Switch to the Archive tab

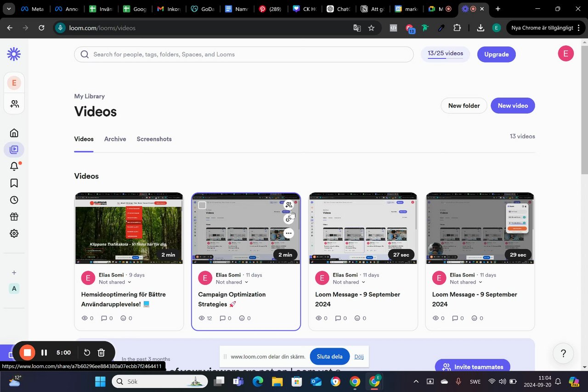tap(115, 139)
